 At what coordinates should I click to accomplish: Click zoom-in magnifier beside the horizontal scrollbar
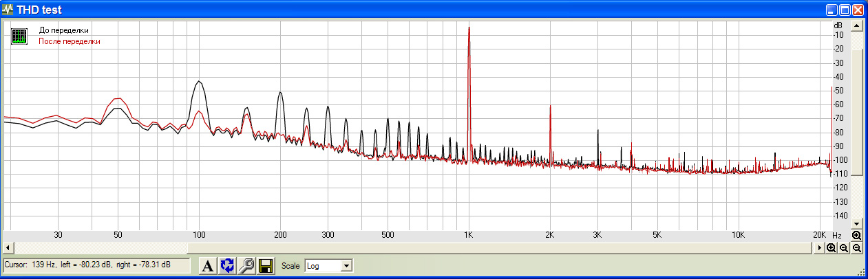832,247
